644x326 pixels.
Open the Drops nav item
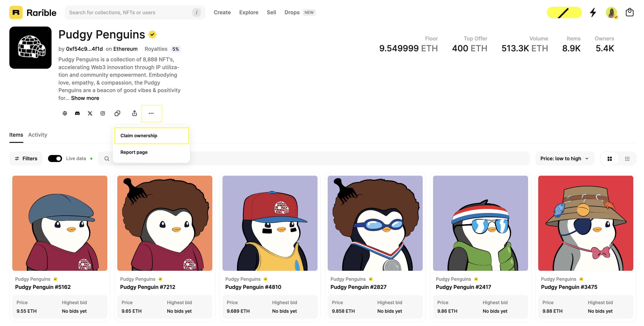pyautogui.click(x=292, y=12)
